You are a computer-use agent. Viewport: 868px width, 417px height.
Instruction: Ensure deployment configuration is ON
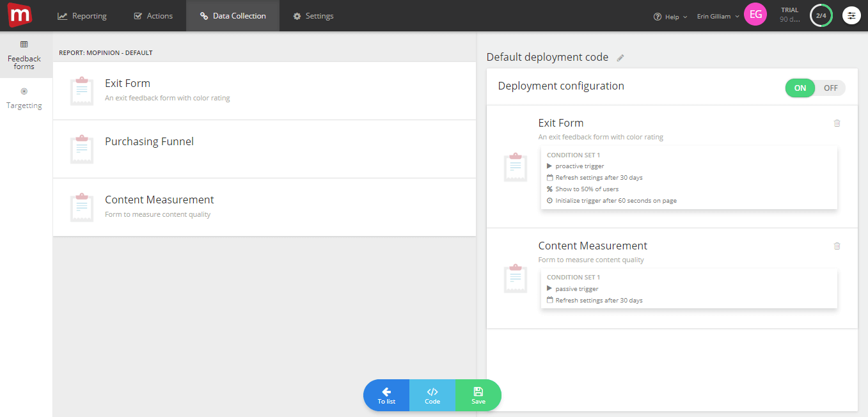click(800, 88)
